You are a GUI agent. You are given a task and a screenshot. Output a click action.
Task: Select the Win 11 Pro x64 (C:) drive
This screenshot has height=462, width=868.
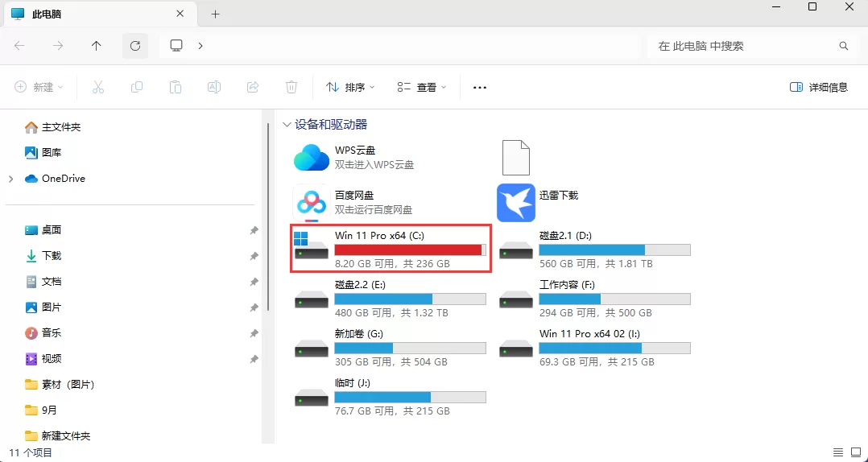point(391,249)
